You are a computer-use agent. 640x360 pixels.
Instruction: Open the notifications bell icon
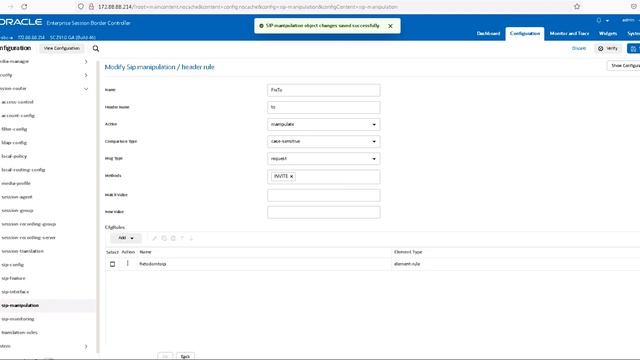(x=599, y=20)
